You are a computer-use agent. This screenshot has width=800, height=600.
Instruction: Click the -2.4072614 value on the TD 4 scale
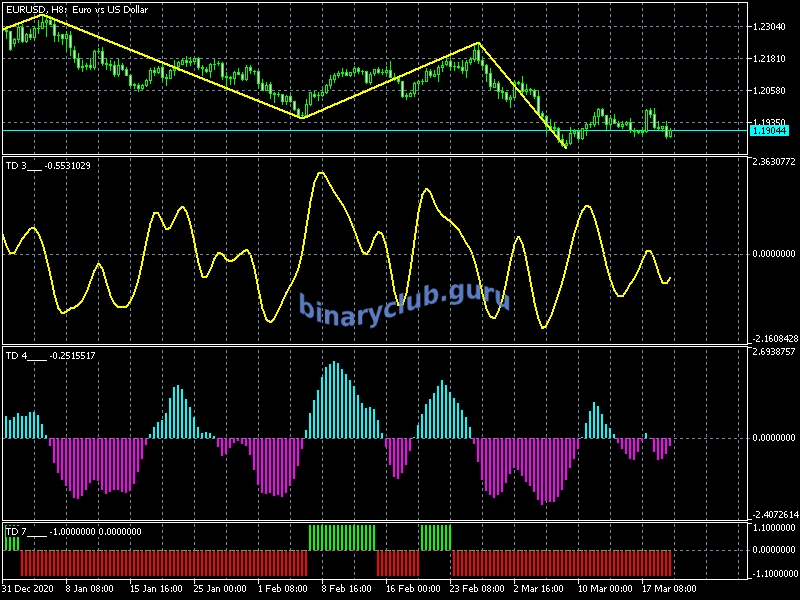pos(773,515)
